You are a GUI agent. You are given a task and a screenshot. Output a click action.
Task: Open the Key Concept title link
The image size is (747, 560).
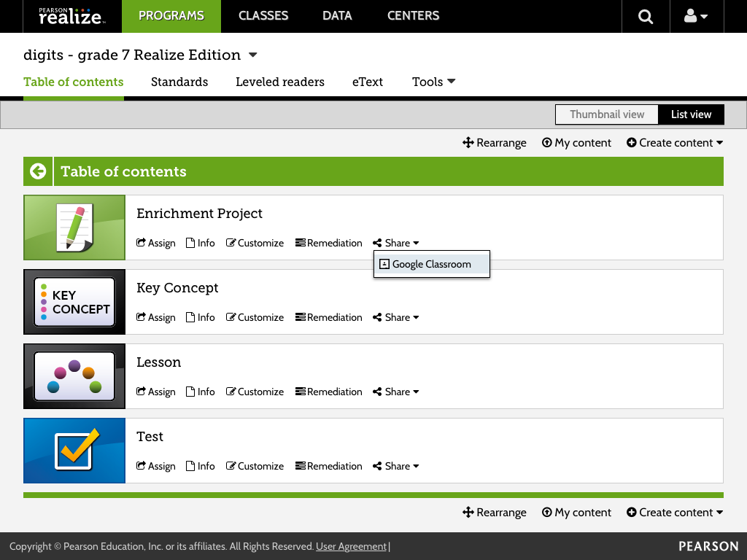pos(177,287)
